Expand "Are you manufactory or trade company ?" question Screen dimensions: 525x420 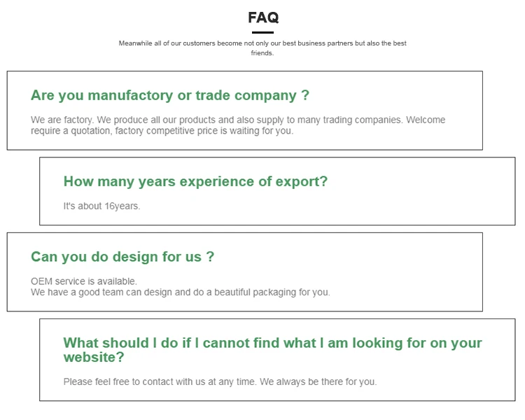[170, 95]
